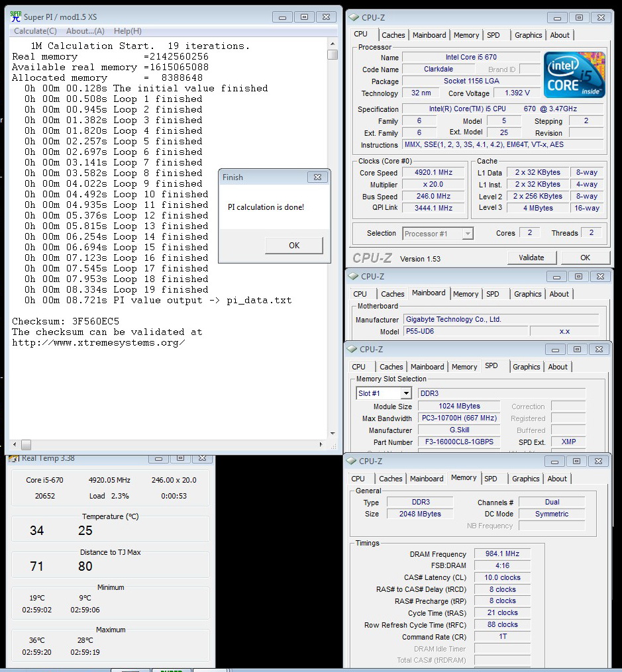Switch to SPD tab in top CPU-Z window
Image resolution: width=622 pixels, height=672 pixels.
493,35
